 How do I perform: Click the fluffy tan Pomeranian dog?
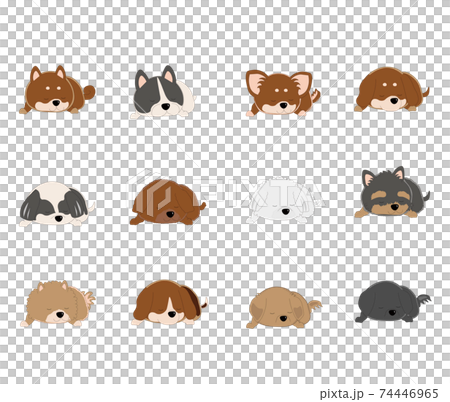[x=57, y=304]
